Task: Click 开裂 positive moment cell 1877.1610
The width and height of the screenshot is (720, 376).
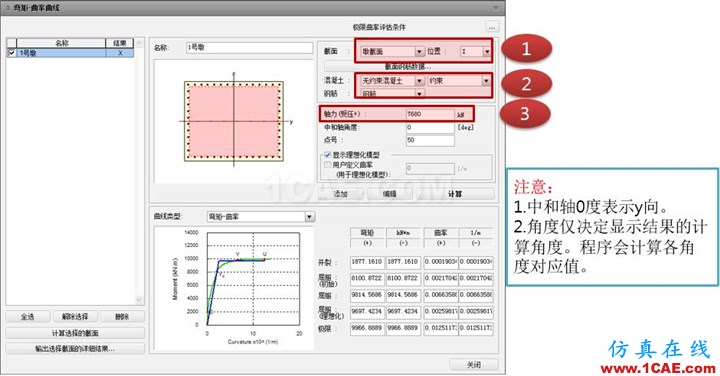Action: [x=367, y=262]
